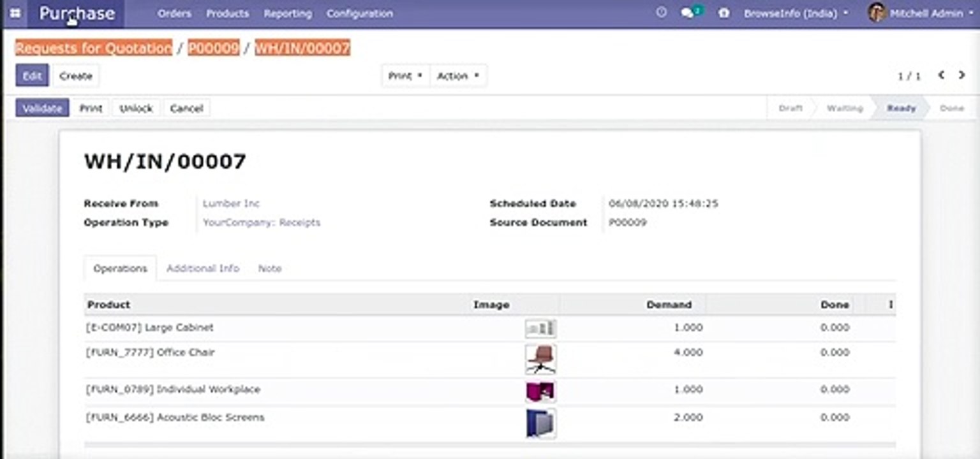This screenshot has height=459, width=980.
Task: Click the debug bug icon in navbar
Action: pos(724,13)
